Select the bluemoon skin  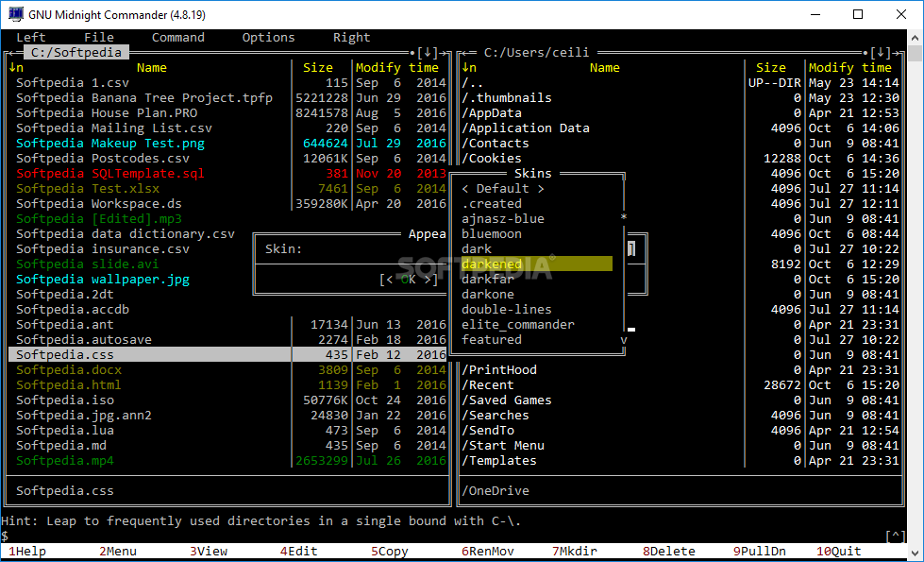coord(492,234)
